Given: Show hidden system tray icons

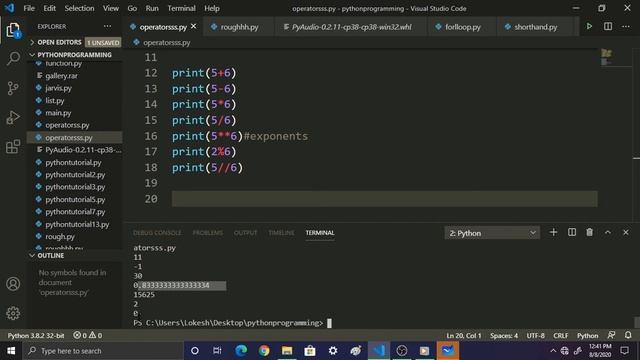Looking at the screenshot, I should tap(553, 351).
